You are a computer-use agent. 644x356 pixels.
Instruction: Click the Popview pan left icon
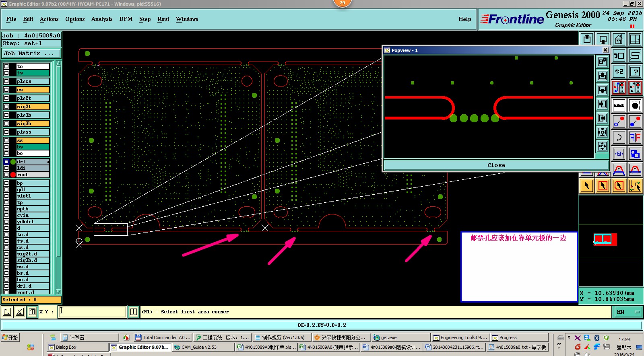point(603,104)
